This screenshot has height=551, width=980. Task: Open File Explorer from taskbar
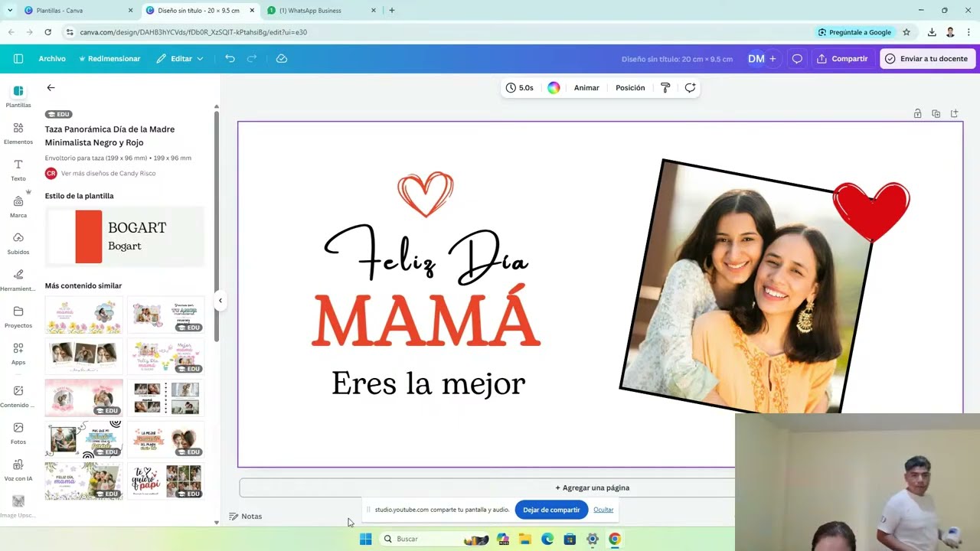[525, 539]
